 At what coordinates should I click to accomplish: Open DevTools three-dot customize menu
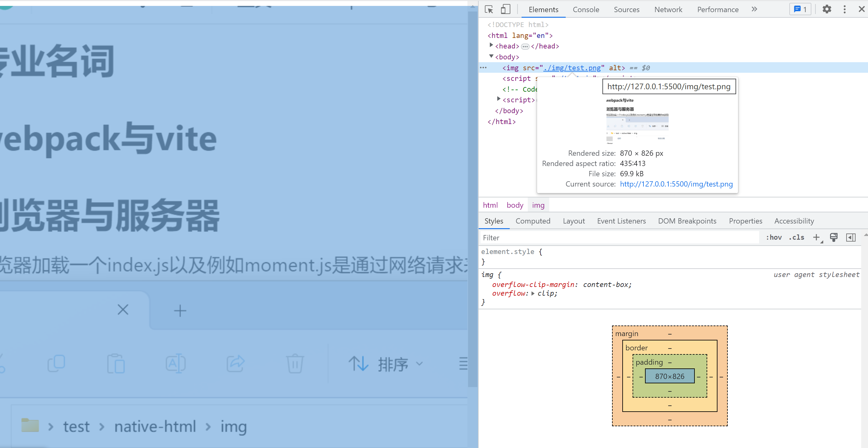[x=844, y=9]
